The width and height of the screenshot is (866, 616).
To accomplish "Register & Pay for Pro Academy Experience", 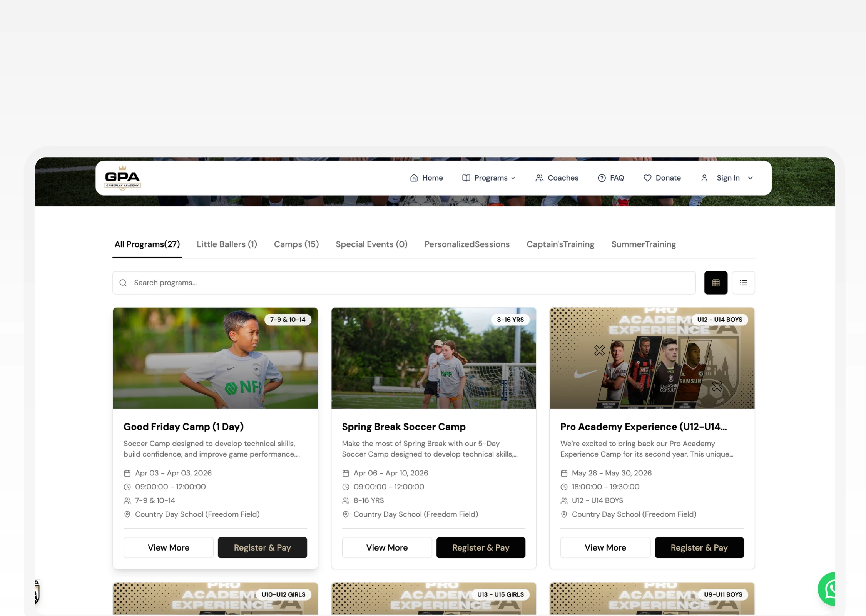I will coord(699,547).
